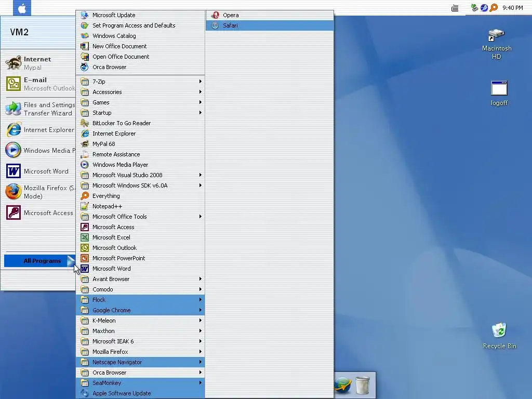This screenshot has height=399, width=532.
Task: Click the VM2 user name header
Action: pyautogui.click(x=19, y=32)
